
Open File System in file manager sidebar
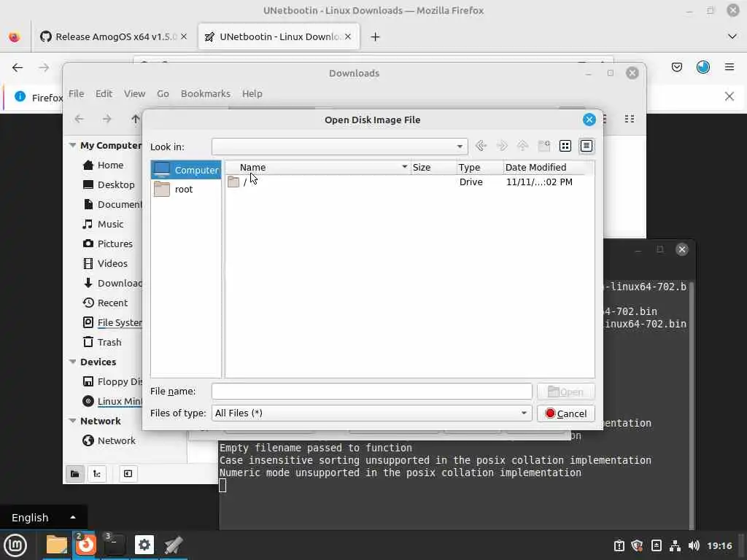click(x=112, y=322)
